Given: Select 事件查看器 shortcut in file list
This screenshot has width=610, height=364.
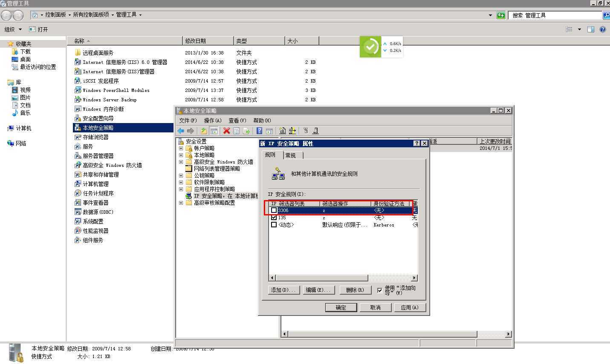Looking at the screenshot, I should coord(92,203).
